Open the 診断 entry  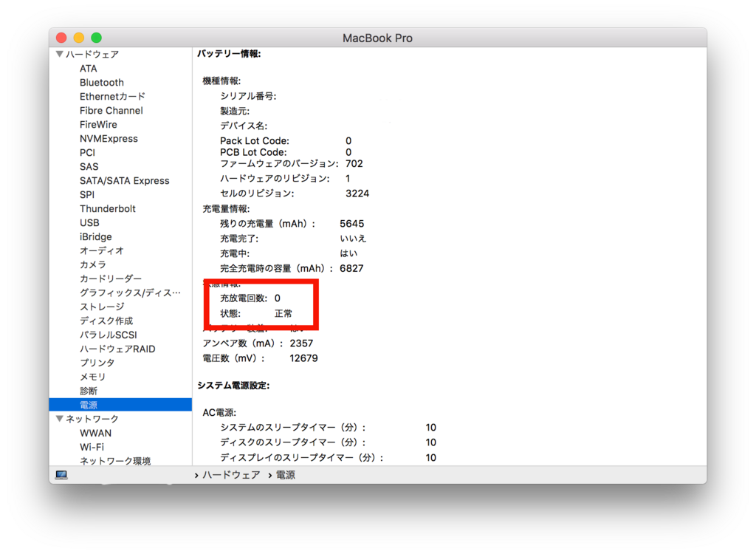[89, 391]
